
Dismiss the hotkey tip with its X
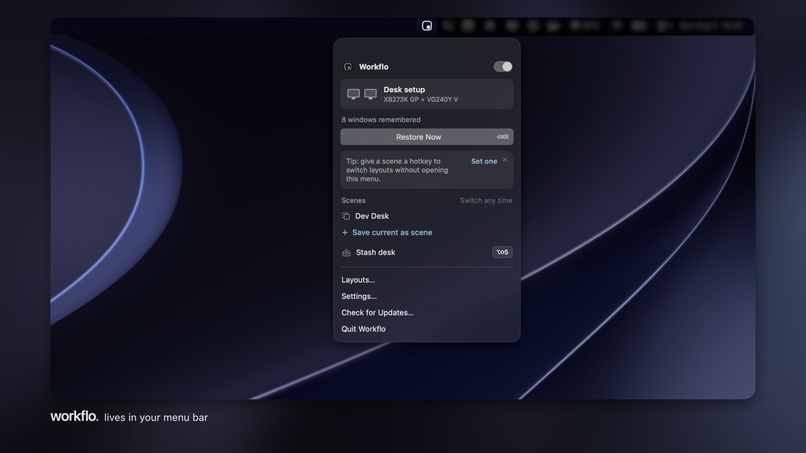click(505, 159)
